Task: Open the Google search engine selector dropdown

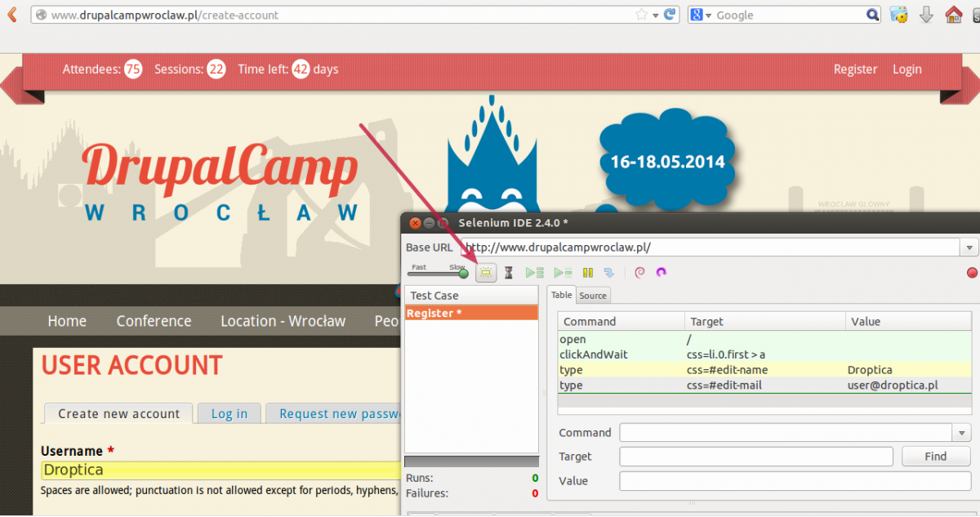Action: (x=701, y=16)
